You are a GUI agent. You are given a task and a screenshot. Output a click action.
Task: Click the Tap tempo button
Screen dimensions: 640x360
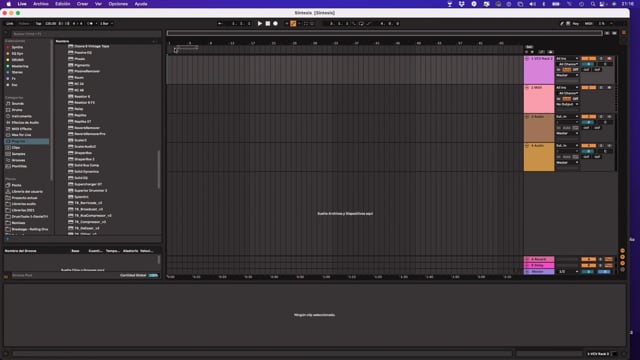(x=38, y=24)
